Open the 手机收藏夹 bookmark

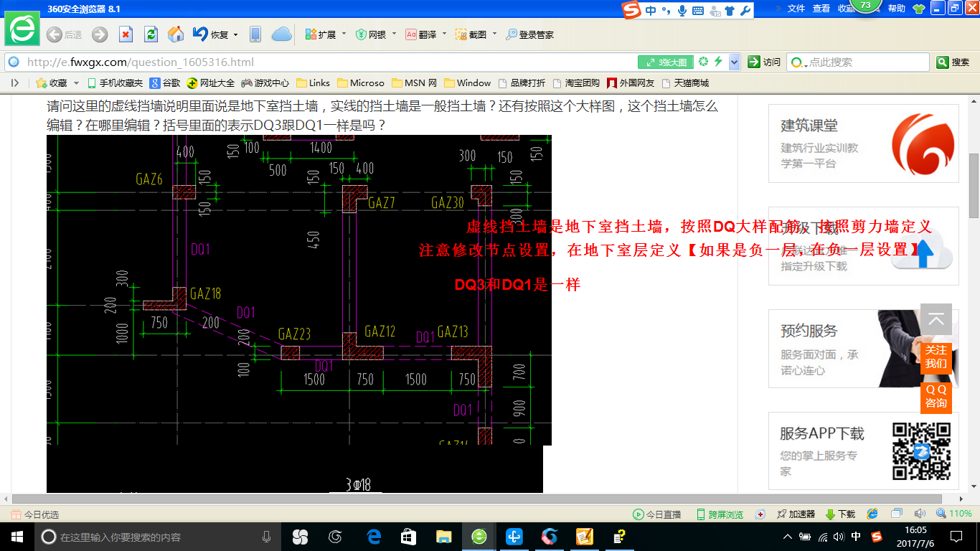[x=115, y=83]
